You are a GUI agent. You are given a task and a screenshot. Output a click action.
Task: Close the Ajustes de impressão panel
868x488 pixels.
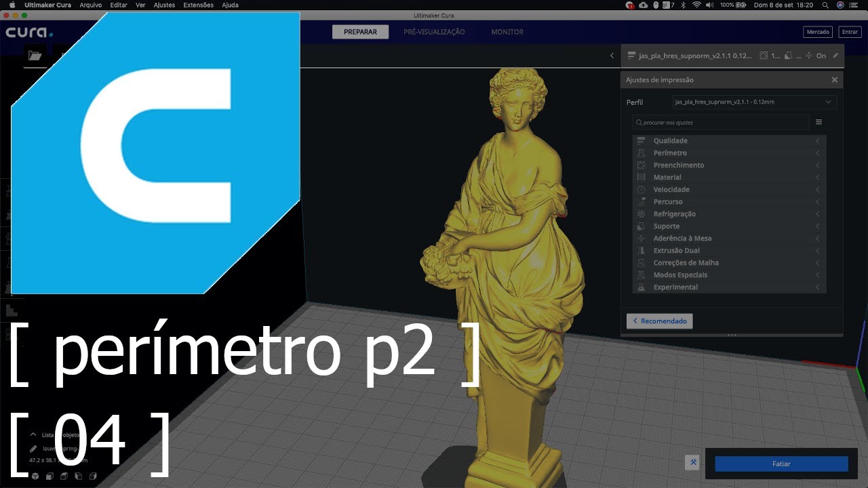(834, 80)
